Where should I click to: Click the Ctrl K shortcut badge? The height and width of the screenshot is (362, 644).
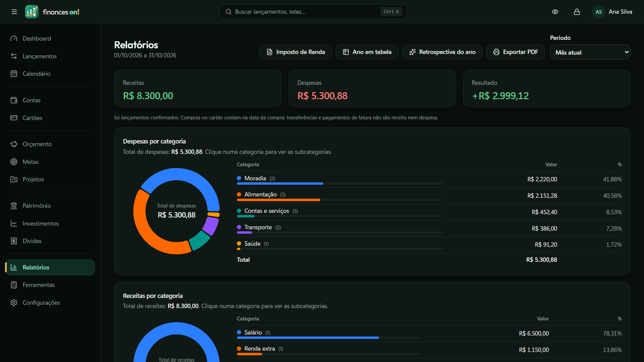[391, 12]
